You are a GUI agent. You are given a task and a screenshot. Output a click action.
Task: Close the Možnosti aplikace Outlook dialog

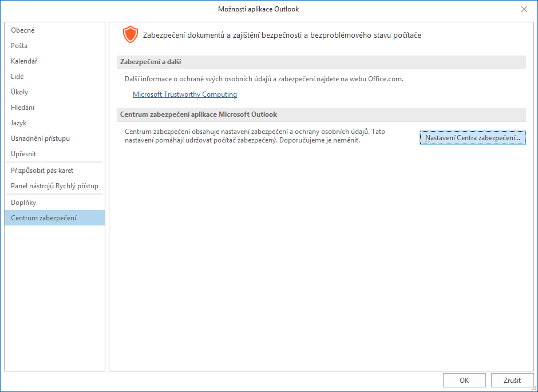pos(524,9)
